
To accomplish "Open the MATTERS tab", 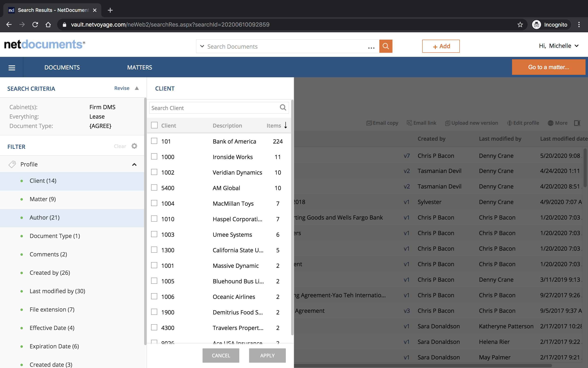I will (x=139, y=67).
